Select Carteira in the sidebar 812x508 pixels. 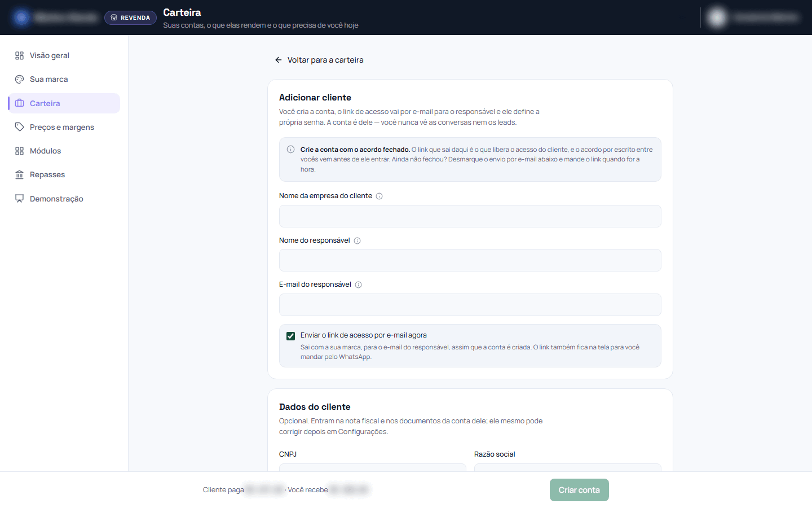coord(64,103)
